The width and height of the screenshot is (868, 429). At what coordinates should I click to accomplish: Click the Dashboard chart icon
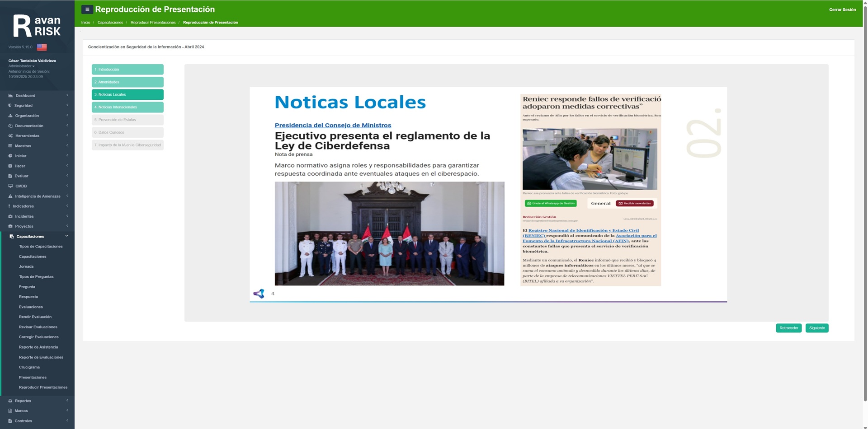click(10, 96)
